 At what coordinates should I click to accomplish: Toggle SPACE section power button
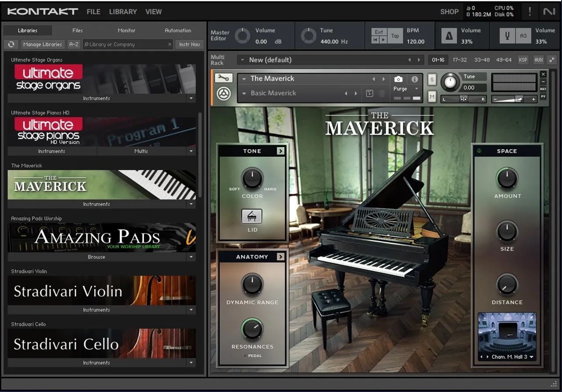(x=479, y=151)
